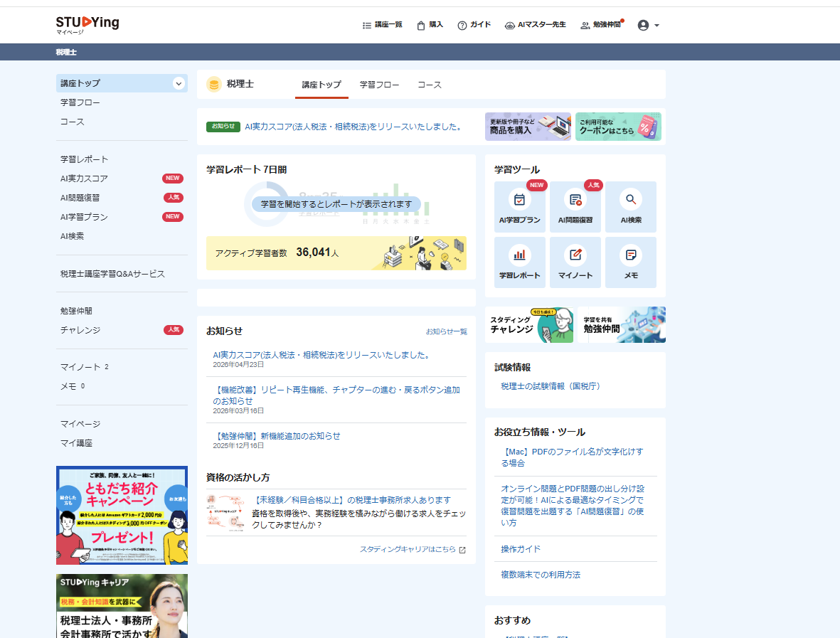Image resolution: width=840 pixels, height=638 pixels.
Task: Open the user account dropdown
Action: click(x=648, y=25)
